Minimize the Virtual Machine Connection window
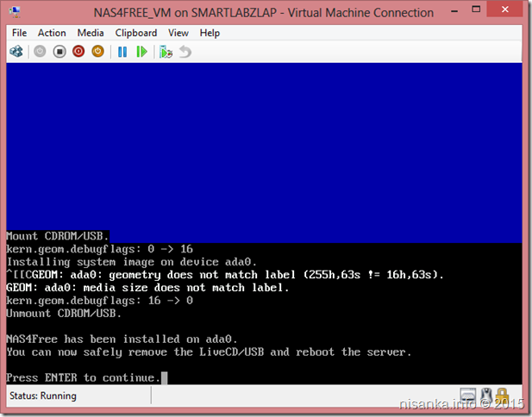Screen dimensions: 532x417 (454, 11)
